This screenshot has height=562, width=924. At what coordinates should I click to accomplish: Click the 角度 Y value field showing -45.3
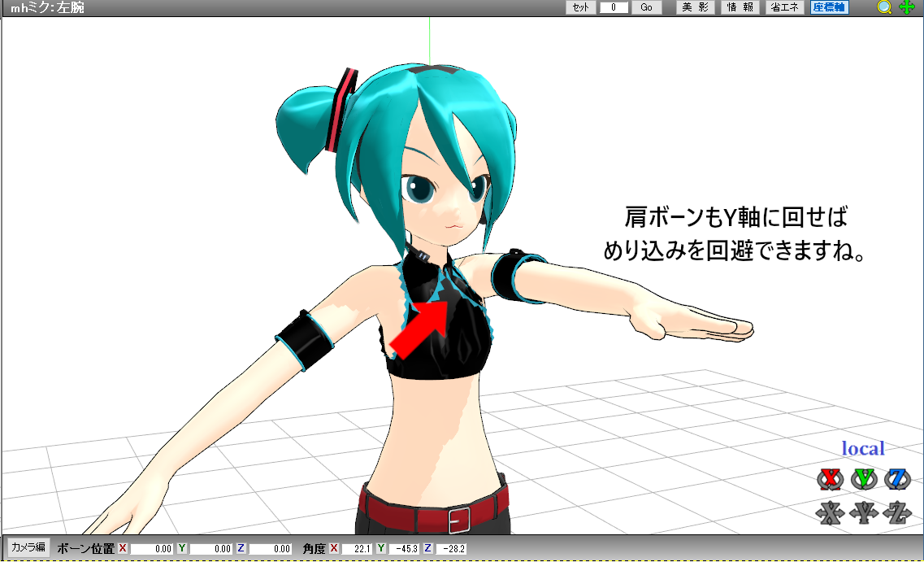point(404,548)
